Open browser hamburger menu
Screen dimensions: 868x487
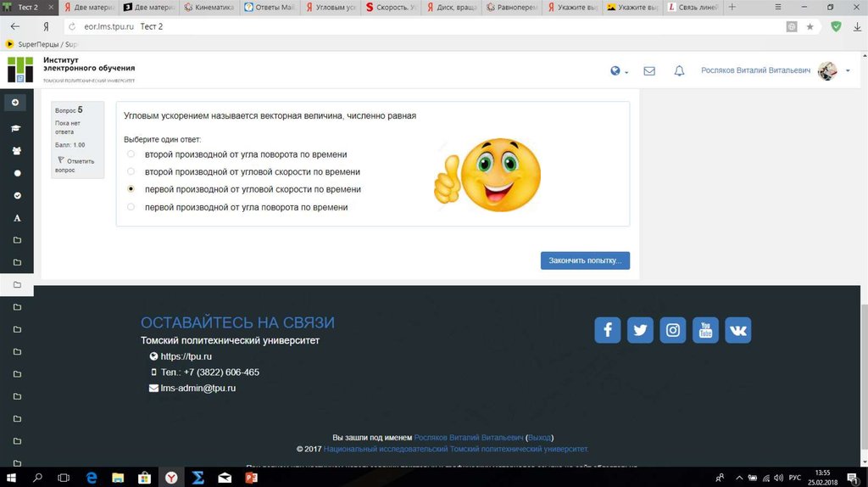778,7
